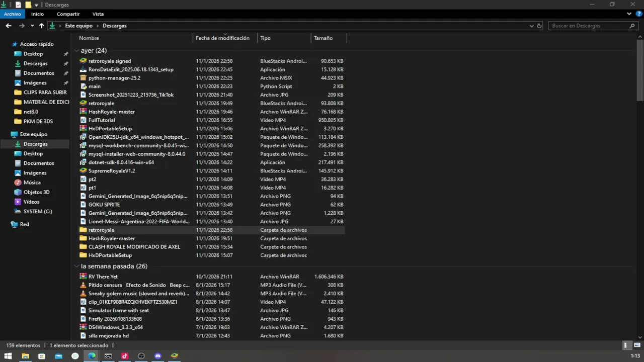This screenshot has width=644, height=362.
Task: Click the Back navigation arrow
Action: tap(9, 26)
